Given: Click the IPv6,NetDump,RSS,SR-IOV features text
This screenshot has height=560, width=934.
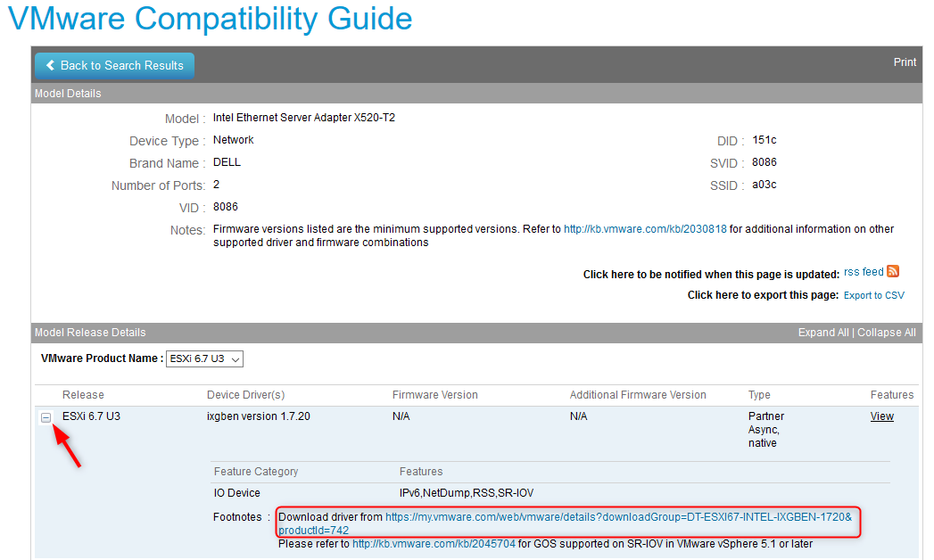Looking at the screenshot, I should [467, 493].
